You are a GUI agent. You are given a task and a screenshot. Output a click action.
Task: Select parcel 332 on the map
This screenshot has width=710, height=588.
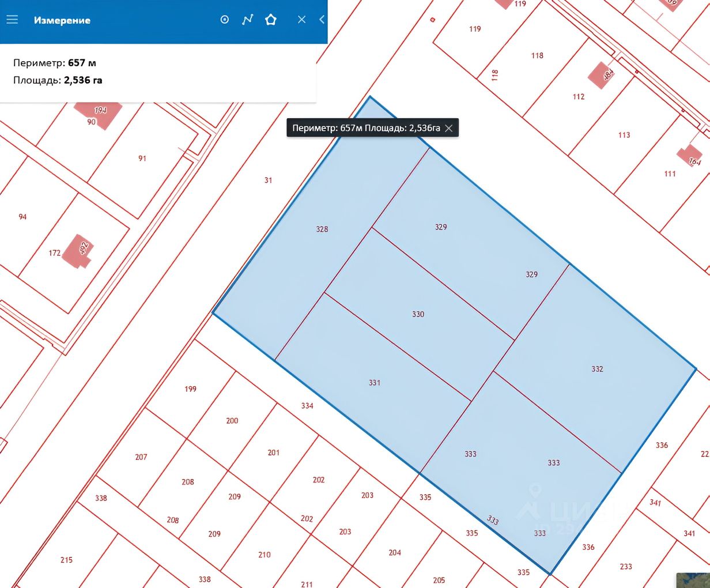click(598, 369)
